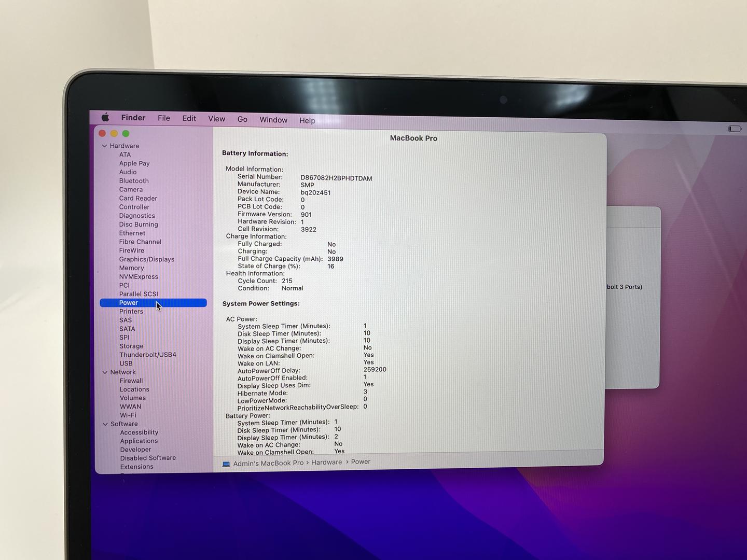Select Storage in the sidebar
This screenshot has height=560, width=747.
131,346
